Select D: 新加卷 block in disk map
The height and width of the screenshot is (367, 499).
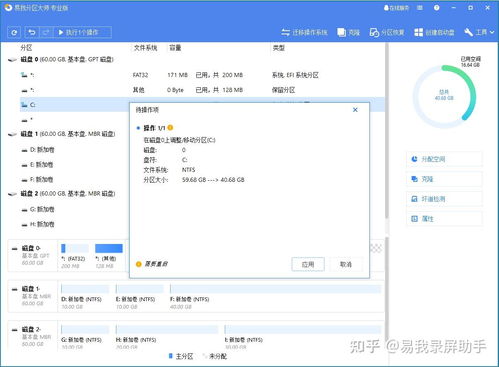click(85, 297)
